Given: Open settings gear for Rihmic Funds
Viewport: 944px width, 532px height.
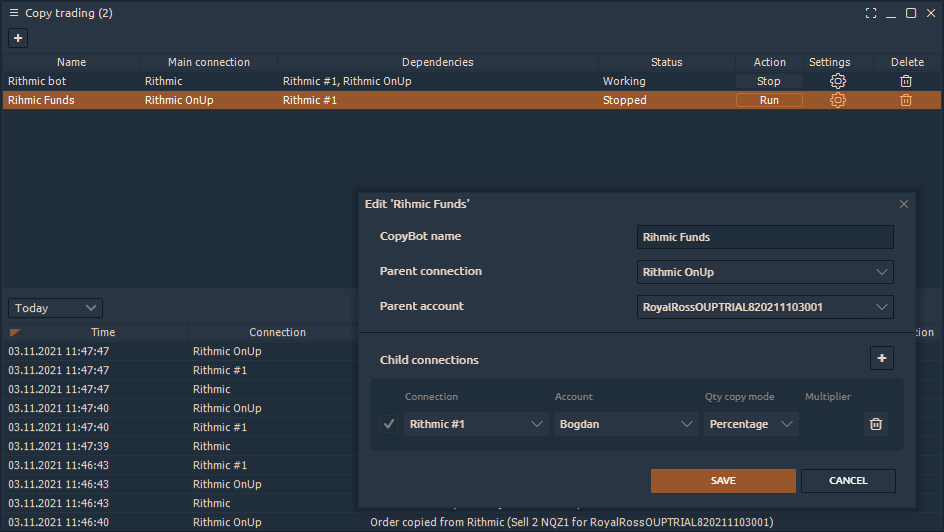Looking at the screenshot, I should coord(837,100).
